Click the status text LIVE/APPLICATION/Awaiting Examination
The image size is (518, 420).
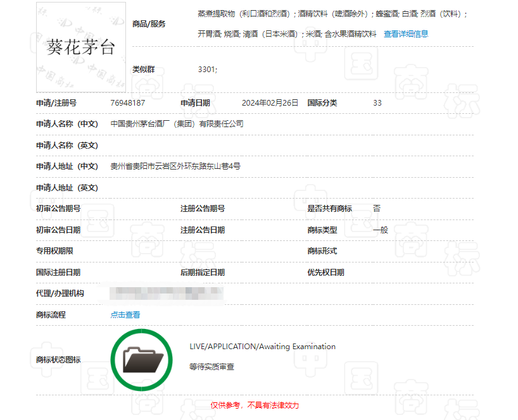pyautogui.click(x=263, y=347)
